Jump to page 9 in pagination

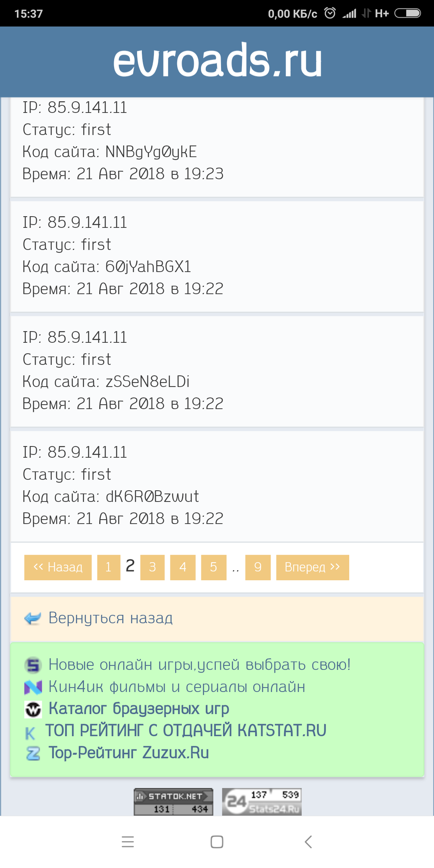pos(258,567)
